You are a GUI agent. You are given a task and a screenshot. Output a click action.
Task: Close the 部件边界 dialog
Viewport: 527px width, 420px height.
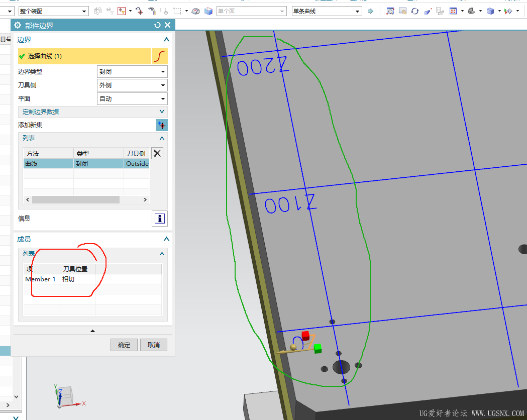point(168,25)
